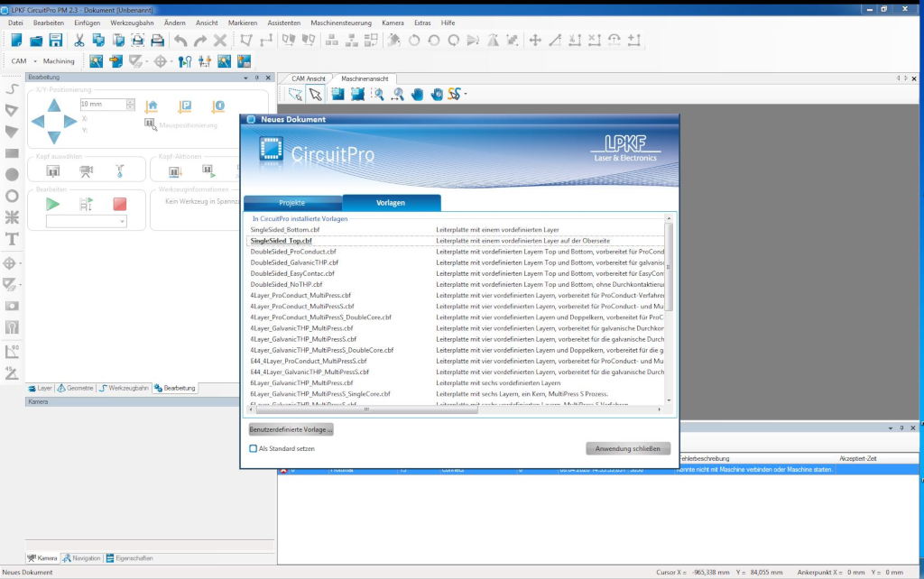Image resolution: width=924 pixels, height=579 pixels.
Task: Select the filled rectangle tool
Action: 12,153
